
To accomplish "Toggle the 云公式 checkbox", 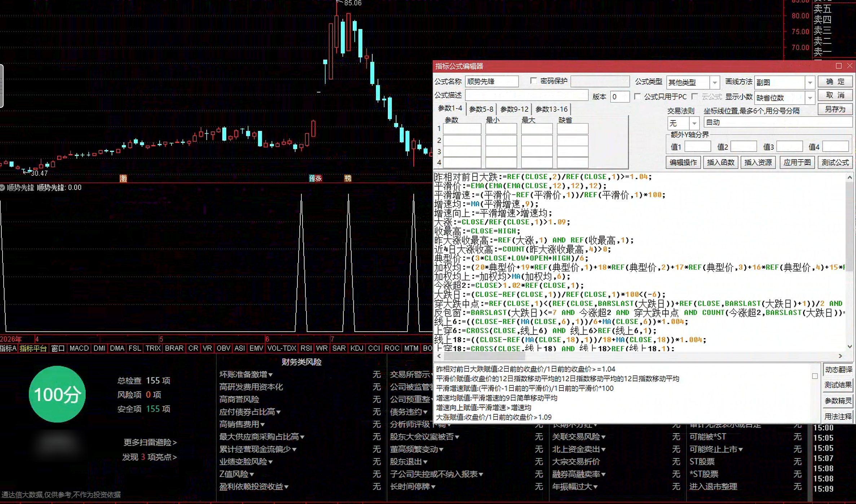I will 695,97.
